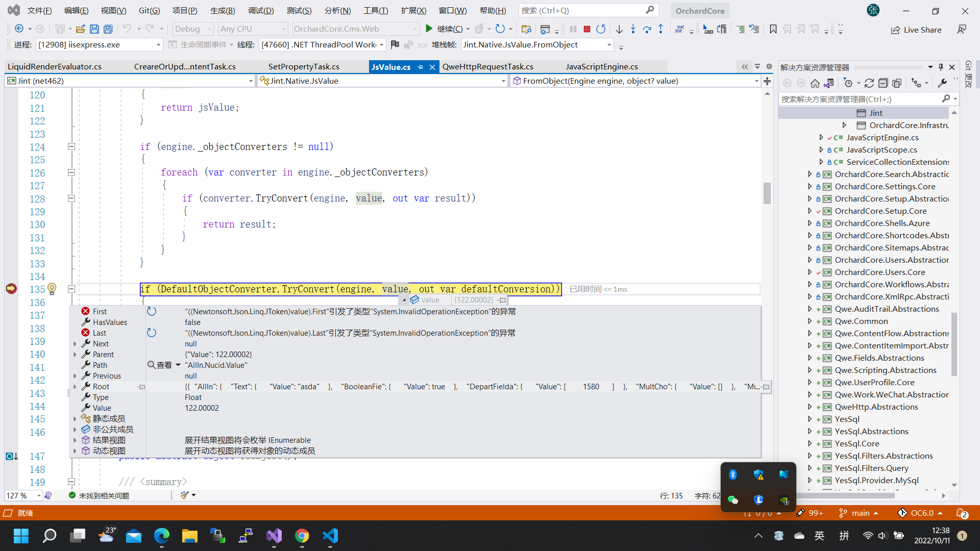
Task: Step Out using the up-arrow debug icon
Action: click(660, 29)
